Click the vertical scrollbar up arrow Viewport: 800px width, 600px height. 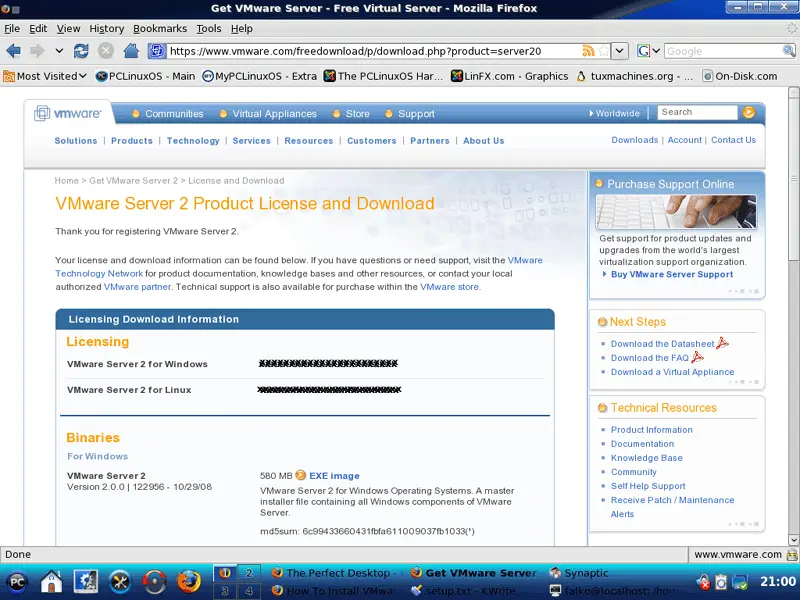point(793,92)
